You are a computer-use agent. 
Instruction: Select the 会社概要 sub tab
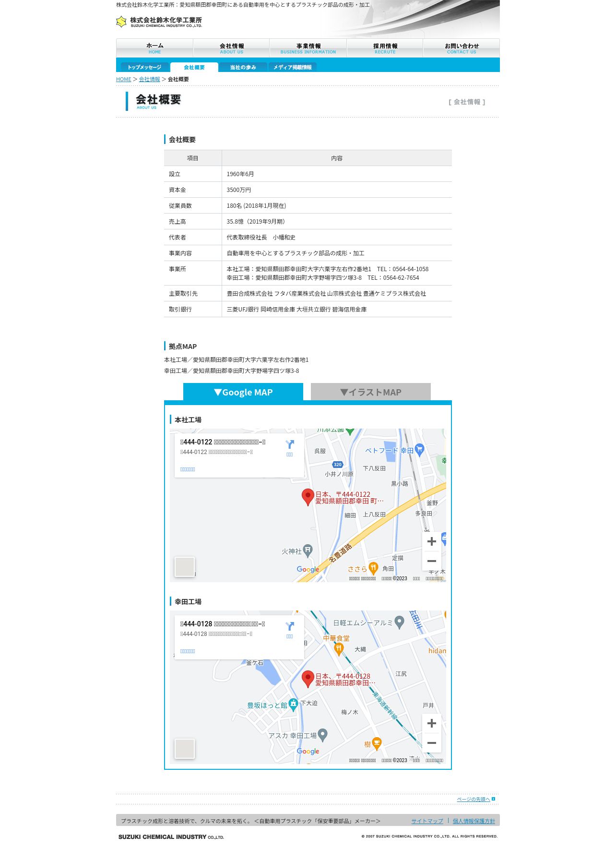coord(194,67)
